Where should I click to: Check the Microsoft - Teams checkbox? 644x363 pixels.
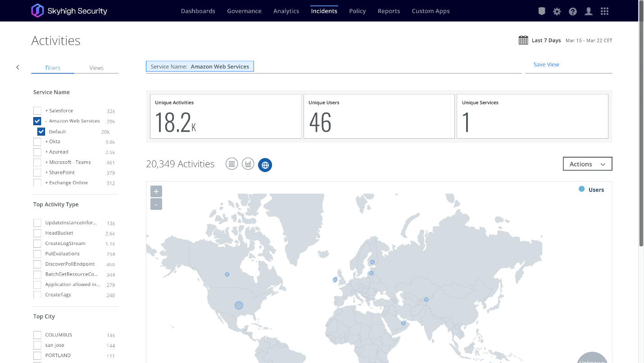[37, 163]
